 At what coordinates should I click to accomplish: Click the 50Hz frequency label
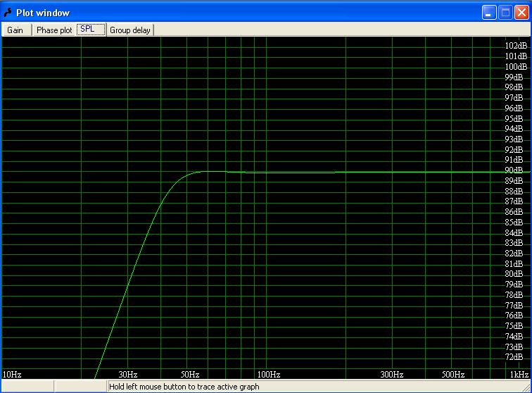[190, 374]
